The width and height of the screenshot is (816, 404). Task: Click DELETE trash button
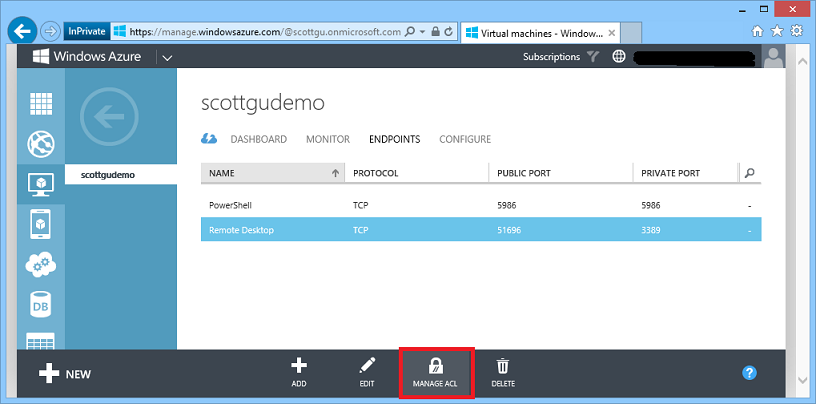503,372
